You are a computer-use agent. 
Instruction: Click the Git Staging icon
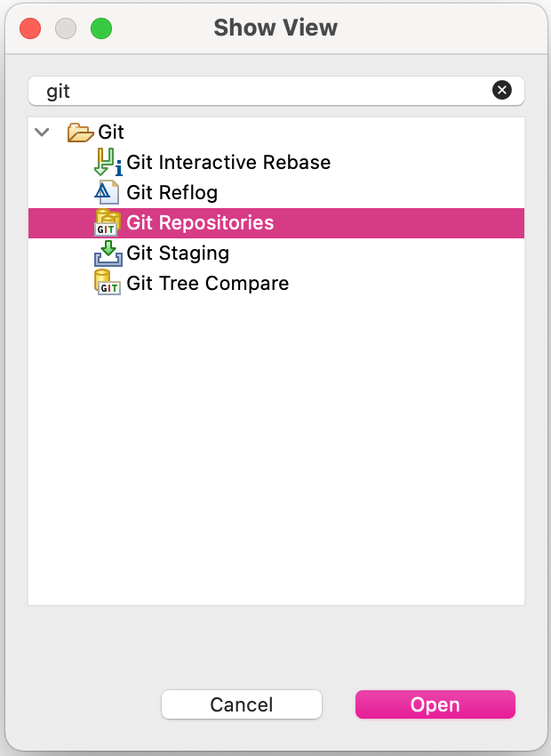pos(108,253)
